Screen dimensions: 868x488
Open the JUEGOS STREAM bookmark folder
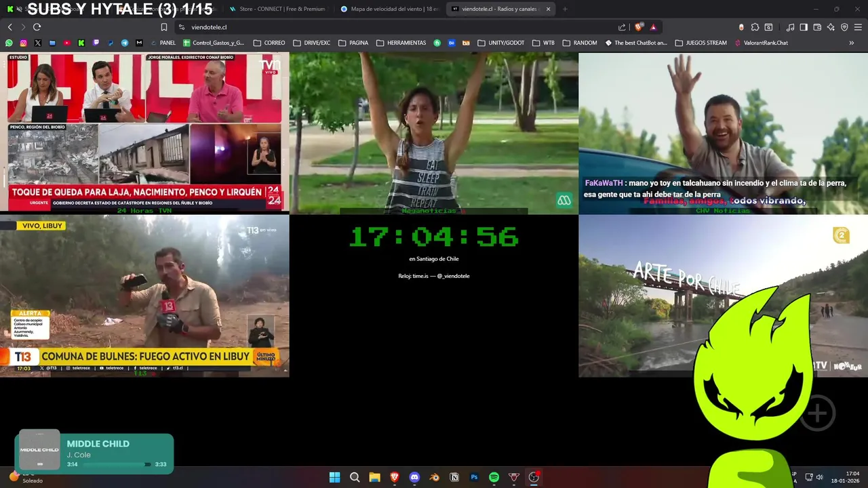point(701,43)
